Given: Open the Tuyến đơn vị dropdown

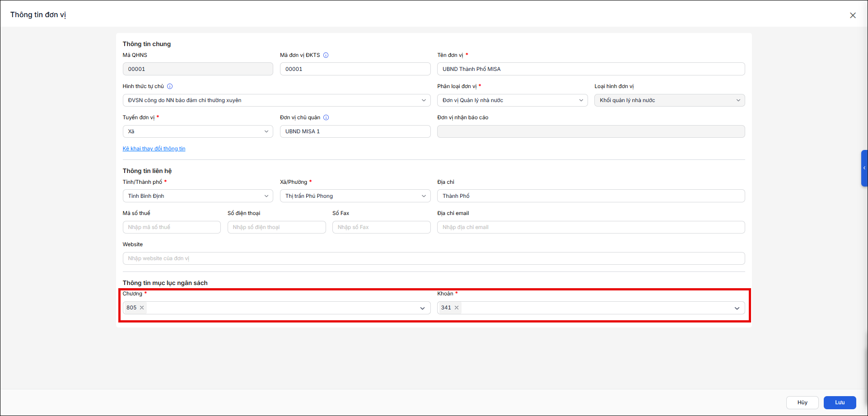Looking at the screenshot, I should pos(198,131).
